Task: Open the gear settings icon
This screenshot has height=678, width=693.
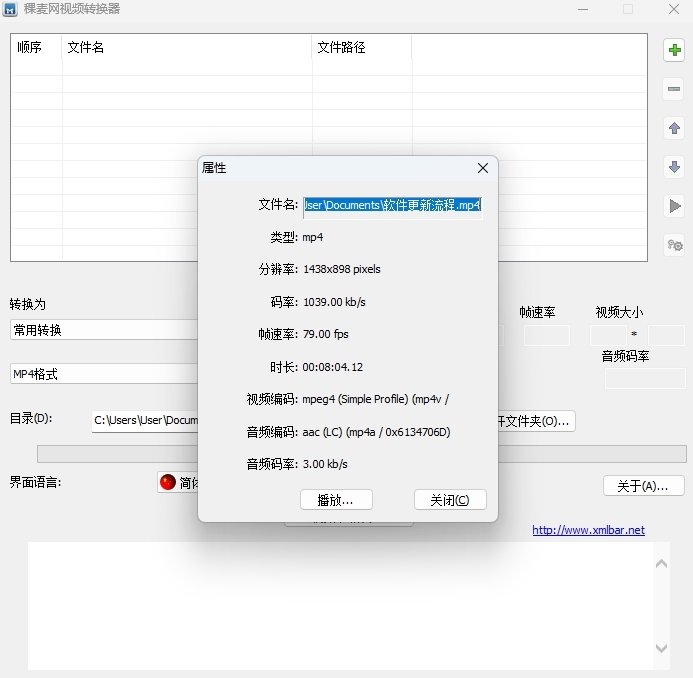Action: (674, 245)
